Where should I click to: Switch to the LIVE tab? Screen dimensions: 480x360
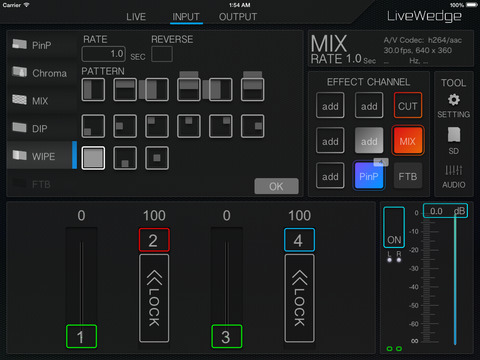point(136,17)
